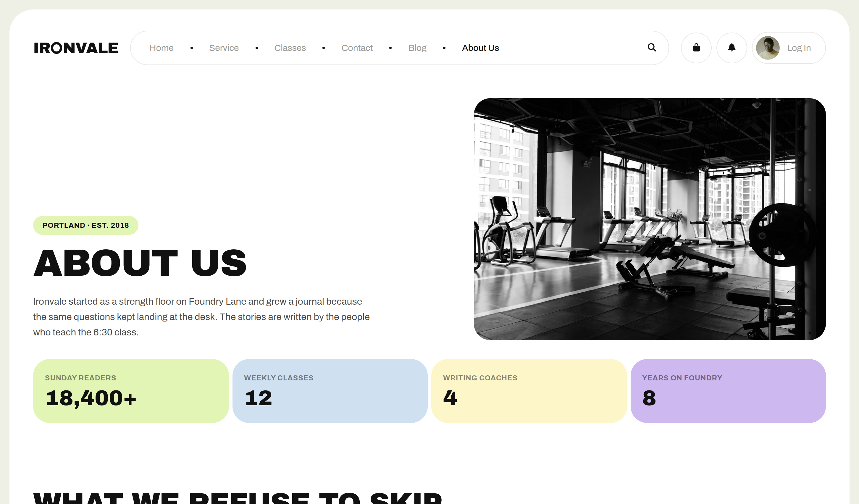Click the search magnifier icon
The height and width of the screenshot is (504, 859).
click(x=651, y=48)
